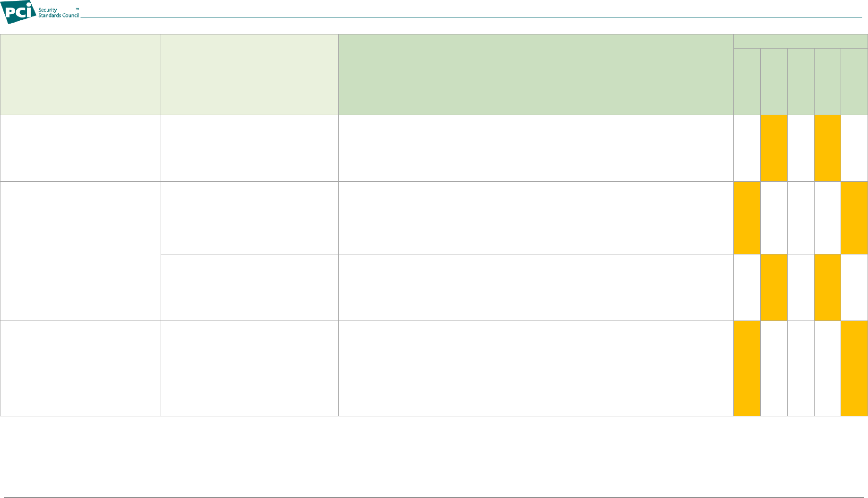Click the wide white description cell in the bottom row
Image resolution: width=868 pixels, height=498 pixels.
536,369
